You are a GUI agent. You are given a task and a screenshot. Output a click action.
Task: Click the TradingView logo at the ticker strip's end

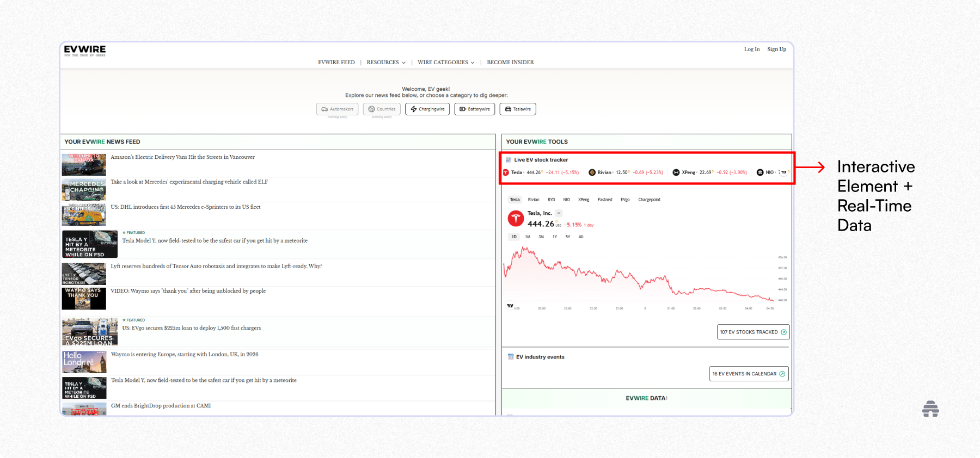pos(783,172)
